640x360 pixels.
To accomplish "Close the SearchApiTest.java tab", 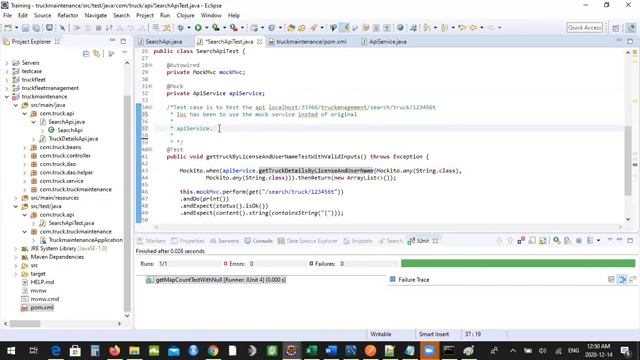I will 259,42.
